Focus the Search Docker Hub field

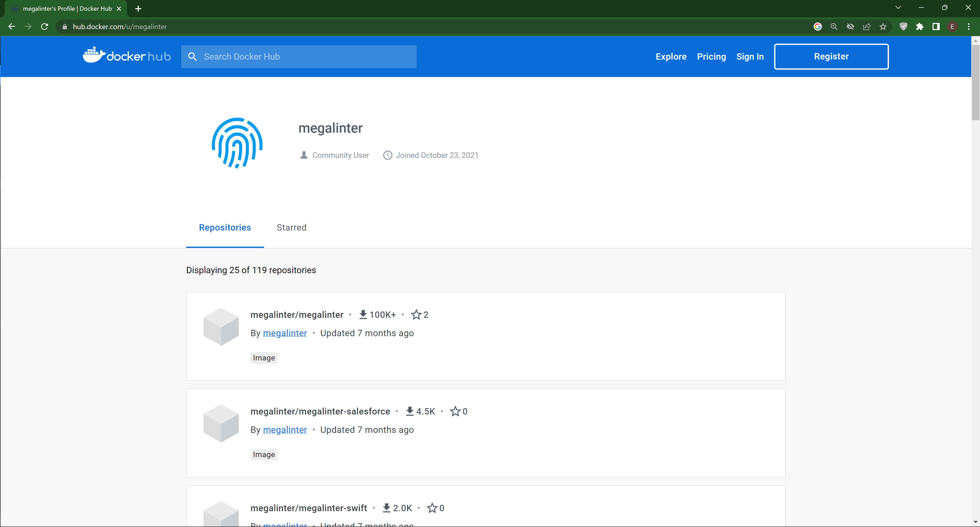tap(299, 57)
